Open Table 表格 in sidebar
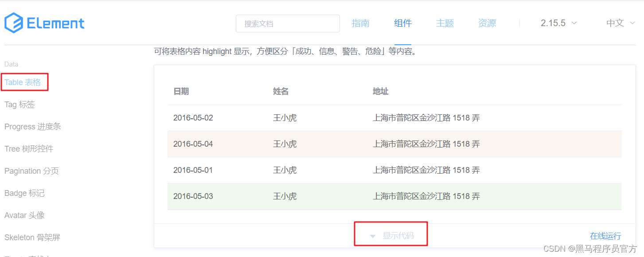Image resolution: width=644 pixels, height=257 pixels. tap(23, 82)
